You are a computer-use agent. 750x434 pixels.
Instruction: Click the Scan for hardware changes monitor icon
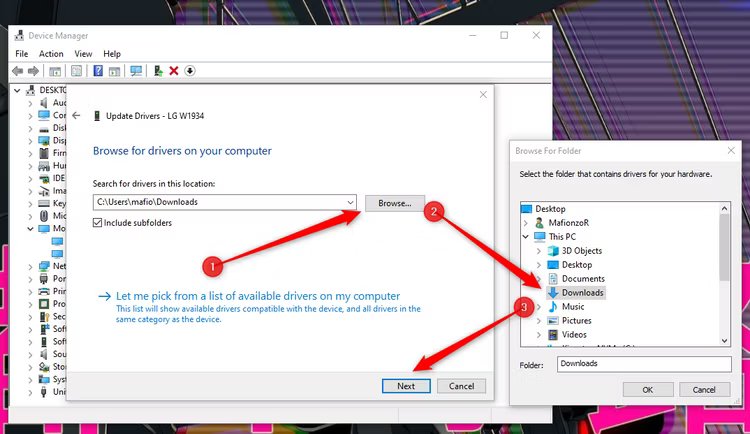tap(136, 71)
